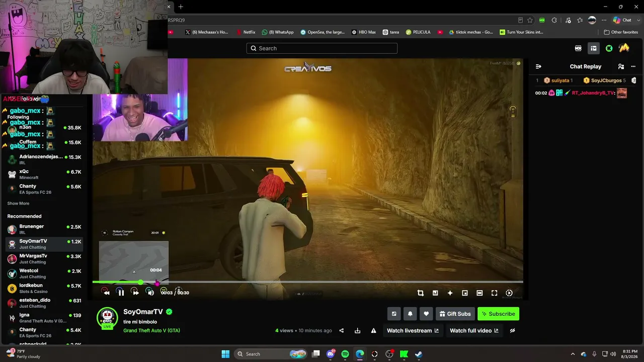Open Copilot Chat button
Screen dimensions: 644x362
(x=622, y=20)
